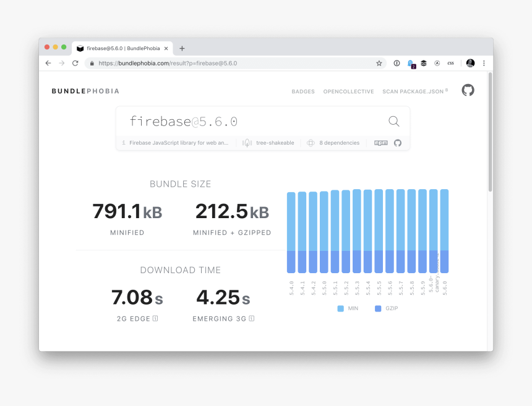
Task: Reload the BundlePhobia page
Action: coord(75,63)
